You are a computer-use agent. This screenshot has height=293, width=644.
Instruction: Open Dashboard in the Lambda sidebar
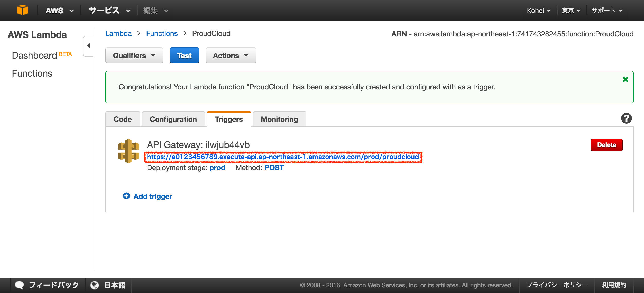pyautogui.click(x=34, y=56)
